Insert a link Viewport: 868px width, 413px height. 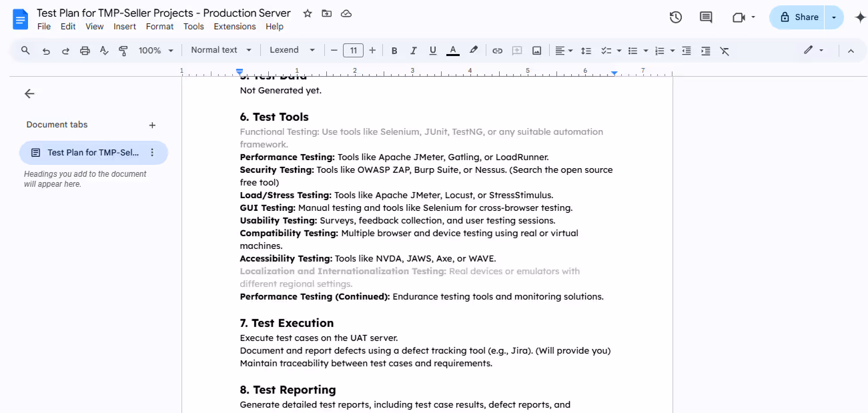(x=498, y=50)
